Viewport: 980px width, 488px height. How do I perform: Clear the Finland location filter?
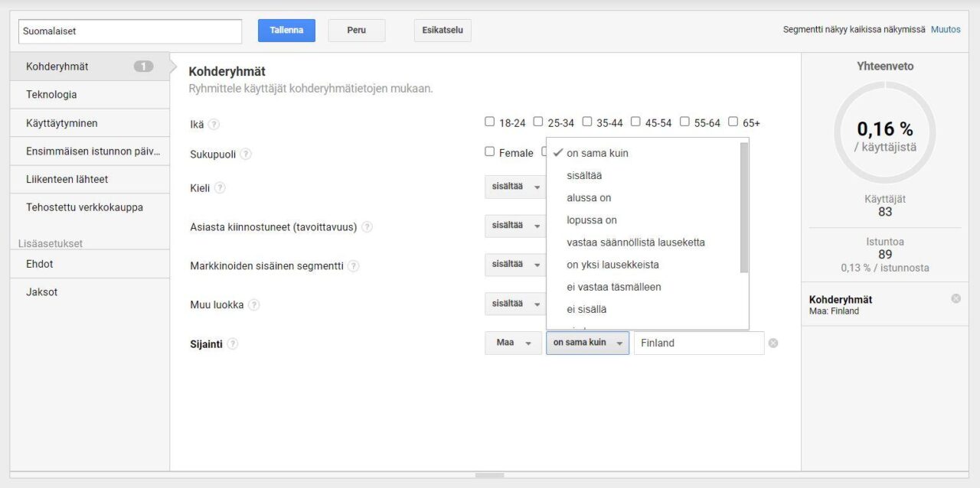773,343
